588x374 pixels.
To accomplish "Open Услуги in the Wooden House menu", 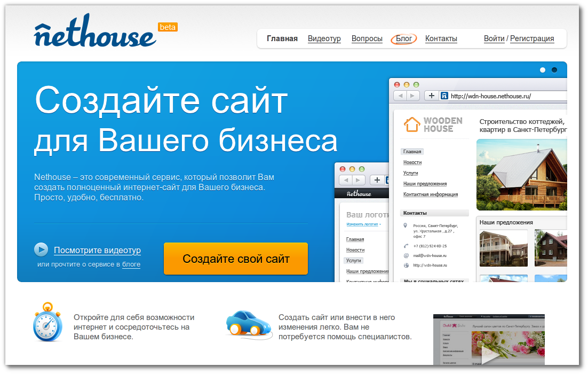I will (411, 173).
